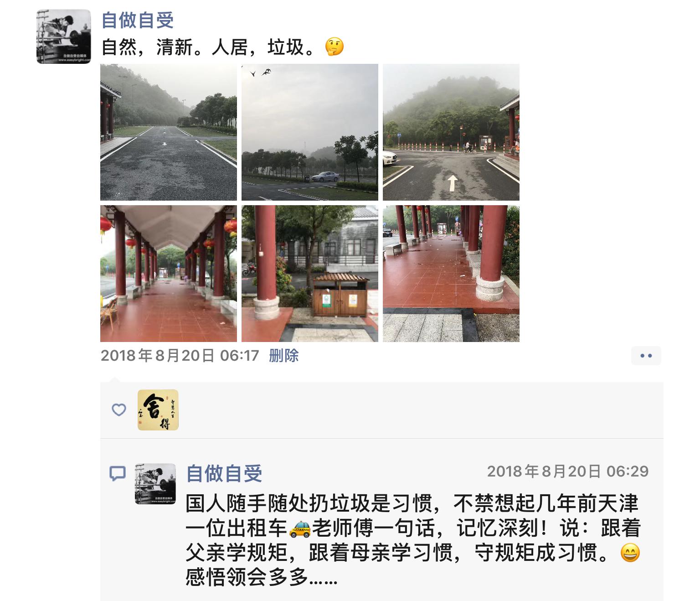
Task: Open the wooden trash bin photo
Action: pyautogui.click(x=310, y=274)
